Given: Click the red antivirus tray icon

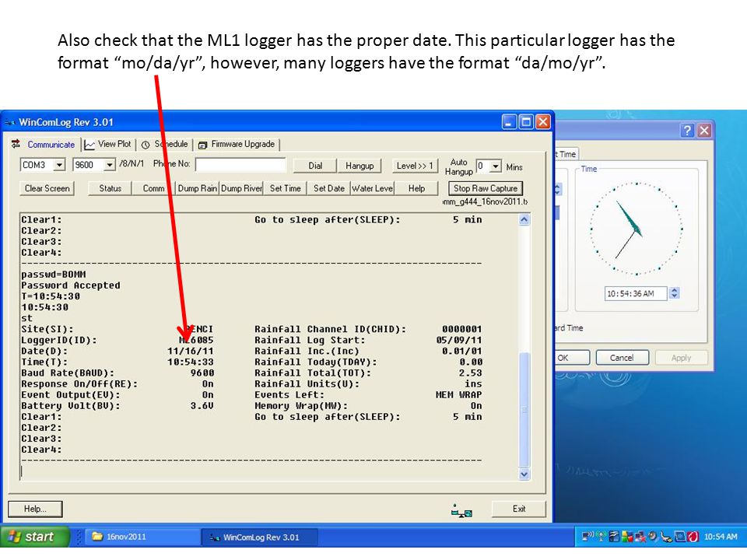Looking at the screenshot, I should click(x=693, y=537).
